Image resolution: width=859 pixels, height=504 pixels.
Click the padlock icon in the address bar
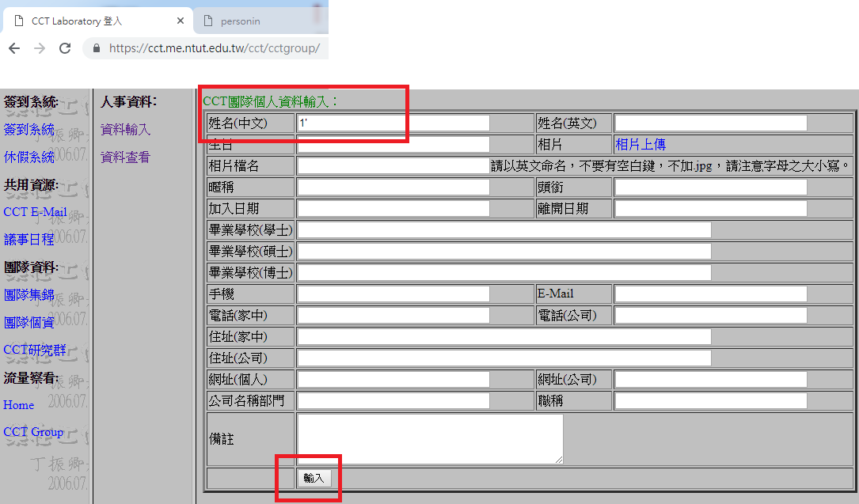point(97,48)
